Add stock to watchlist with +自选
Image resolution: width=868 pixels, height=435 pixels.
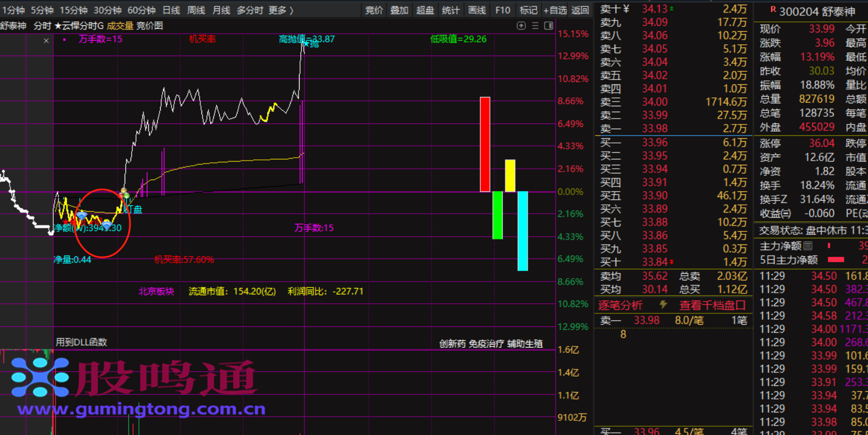555,10
